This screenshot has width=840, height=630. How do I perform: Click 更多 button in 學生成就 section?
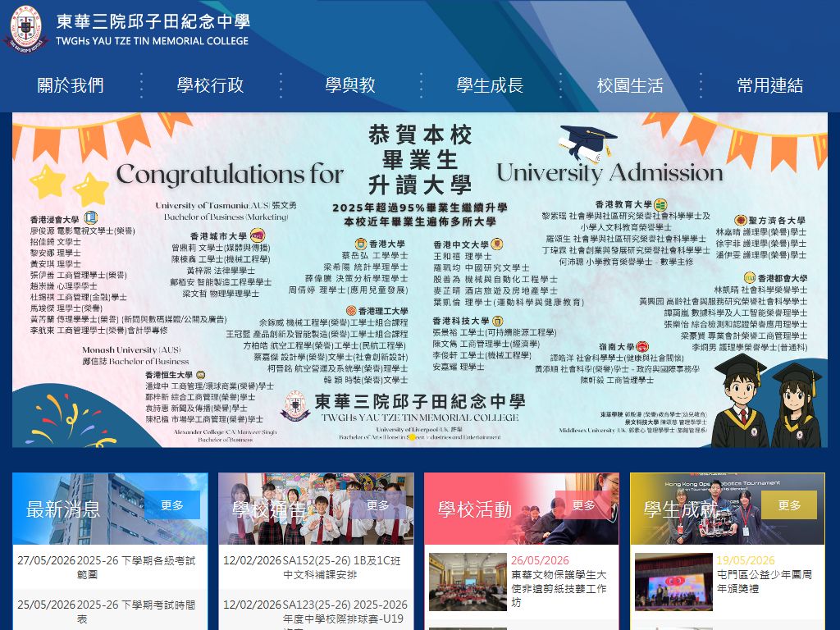(789, 505)
